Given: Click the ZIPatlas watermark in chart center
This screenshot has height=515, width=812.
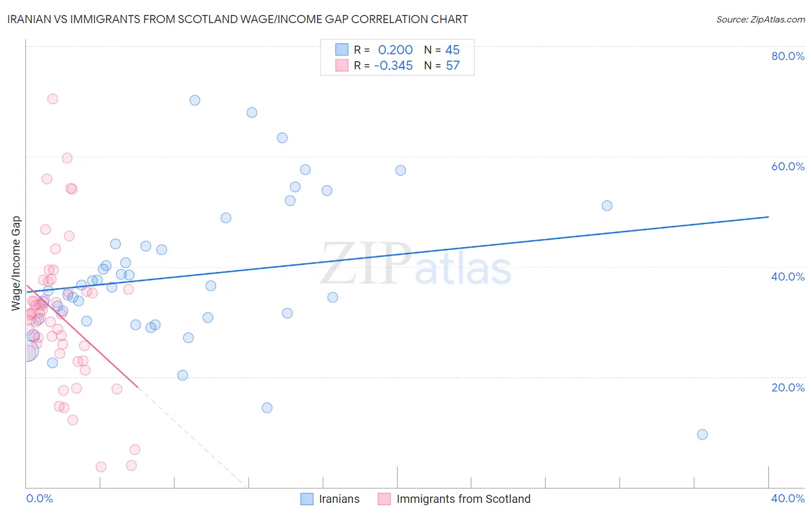Looking at the screenshot, I should pos(416,264).
